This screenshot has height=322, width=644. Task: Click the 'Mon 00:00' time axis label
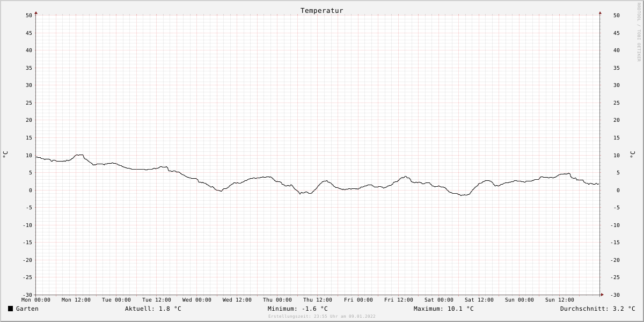[36, 300]
